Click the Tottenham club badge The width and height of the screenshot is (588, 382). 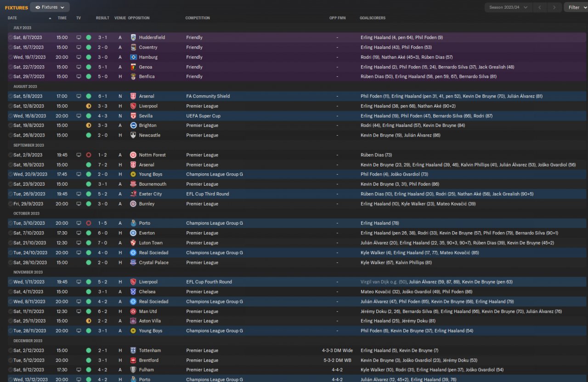[x=133, y=350]
